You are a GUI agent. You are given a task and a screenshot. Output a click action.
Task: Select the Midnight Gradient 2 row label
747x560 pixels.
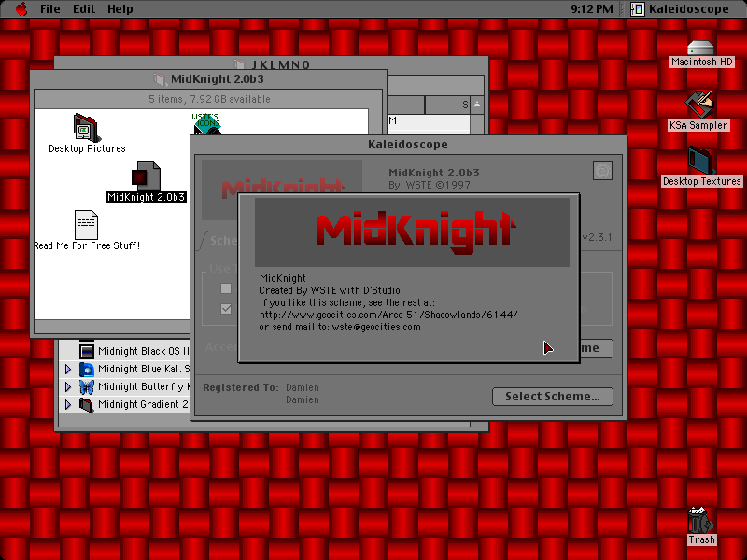[143, 404]
